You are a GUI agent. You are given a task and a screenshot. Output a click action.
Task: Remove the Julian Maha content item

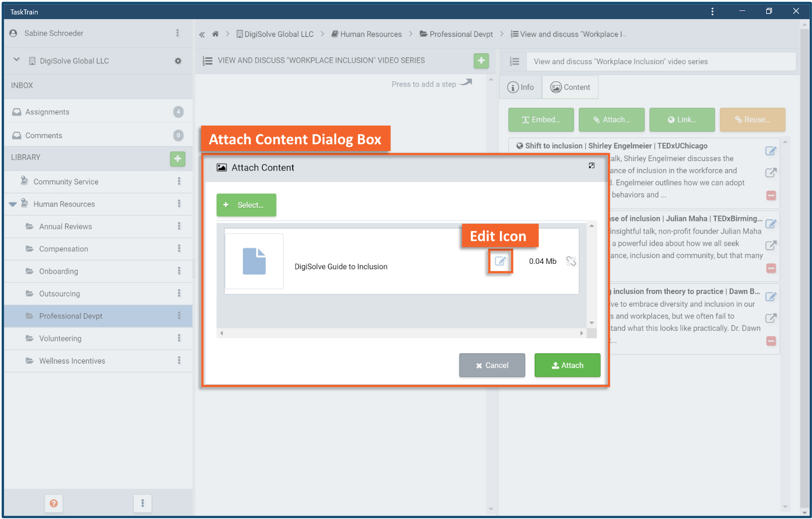click(x=771, y=268)
